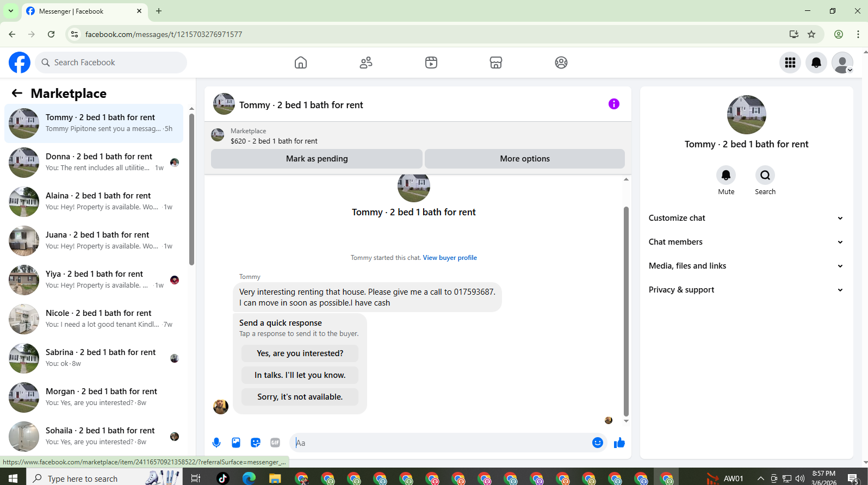Open the $620 listing banner
Image resolution: width=868 pixels, height=485 pixels.
418,135
